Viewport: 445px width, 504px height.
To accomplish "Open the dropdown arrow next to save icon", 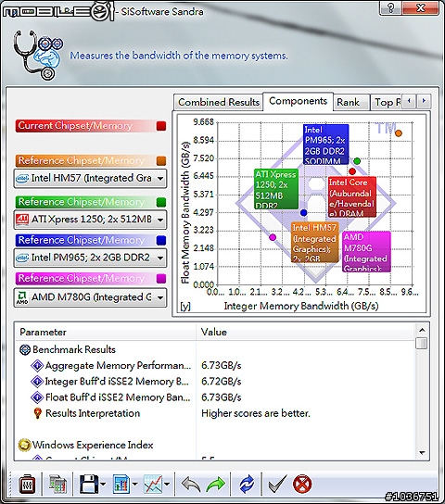I will [103, 484].
